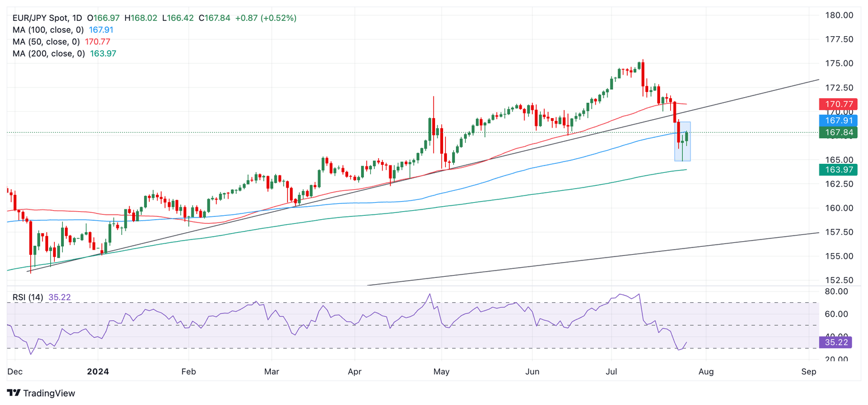Select the MA (100, close, 0) legend
This screenshot has height=405, width=868.
(50, 30)
